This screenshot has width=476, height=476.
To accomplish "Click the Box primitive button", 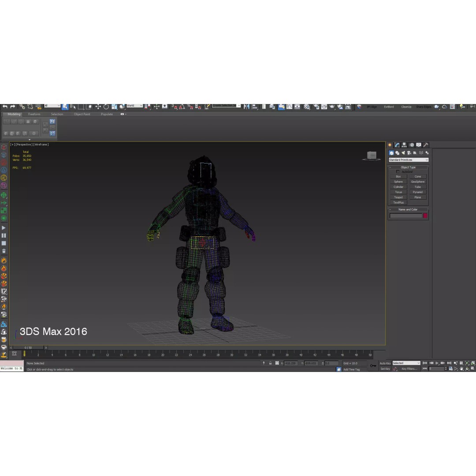I will coord(398,176).
